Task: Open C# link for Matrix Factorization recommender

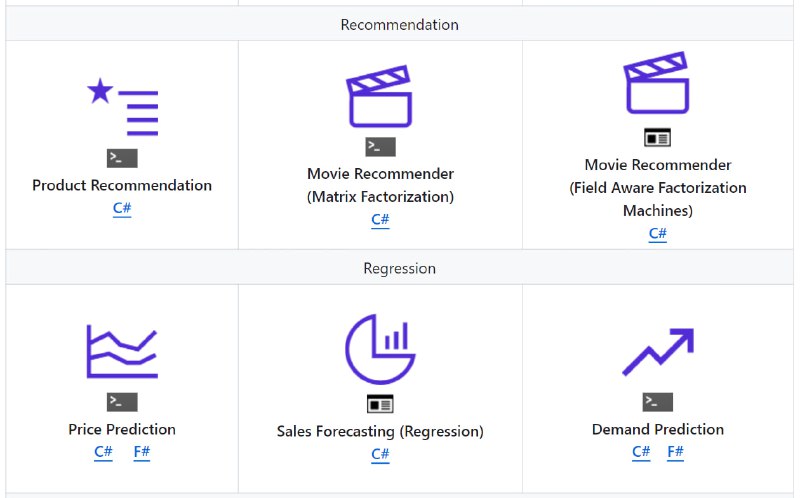Action: [380, 220]
